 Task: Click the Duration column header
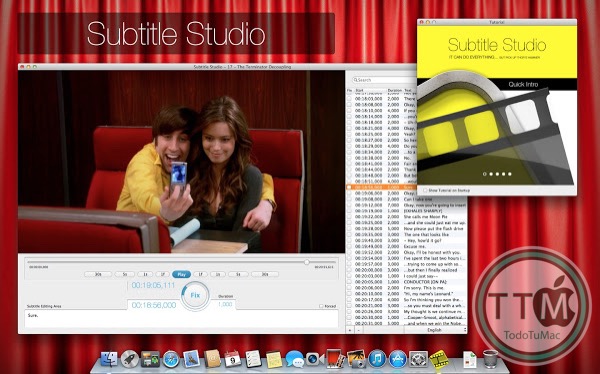tap(395, 91)
